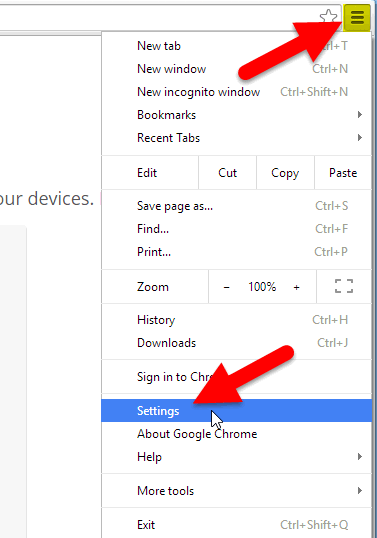Open the Downloads entry
The image size is (377, 538).
point(237,343)
